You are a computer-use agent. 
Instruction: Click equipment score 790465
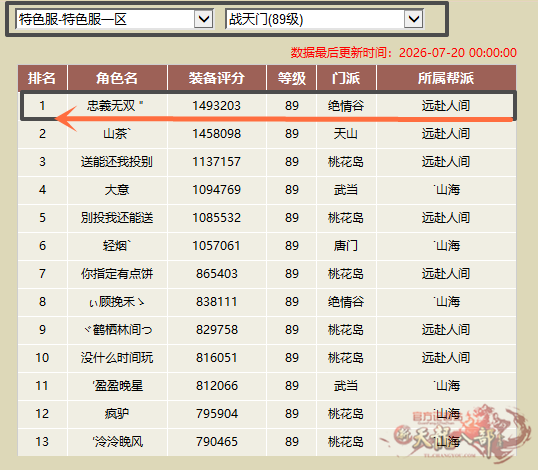coord(217,442)
